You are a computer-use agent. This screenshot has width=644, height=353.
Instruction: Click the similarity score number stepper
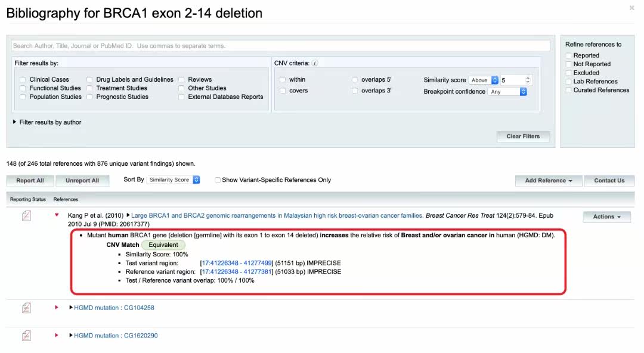(x=528, y=80)
